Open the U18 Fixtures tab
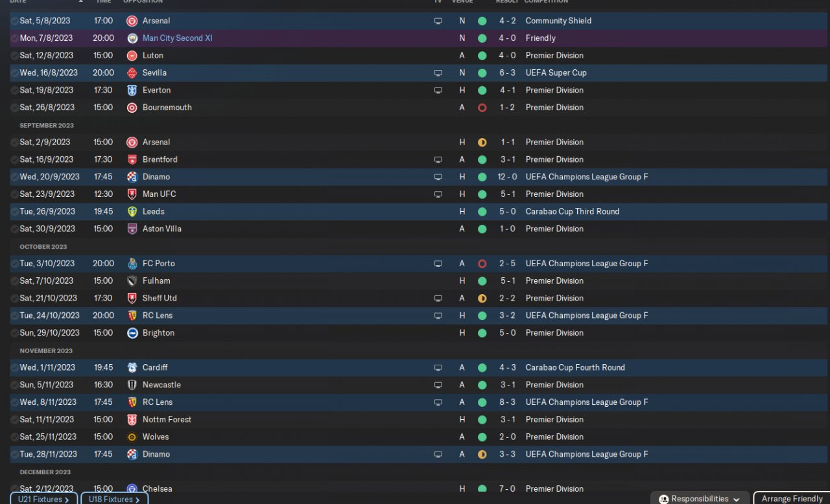Viewport: 830px width, 504px height. click(114, 499)
